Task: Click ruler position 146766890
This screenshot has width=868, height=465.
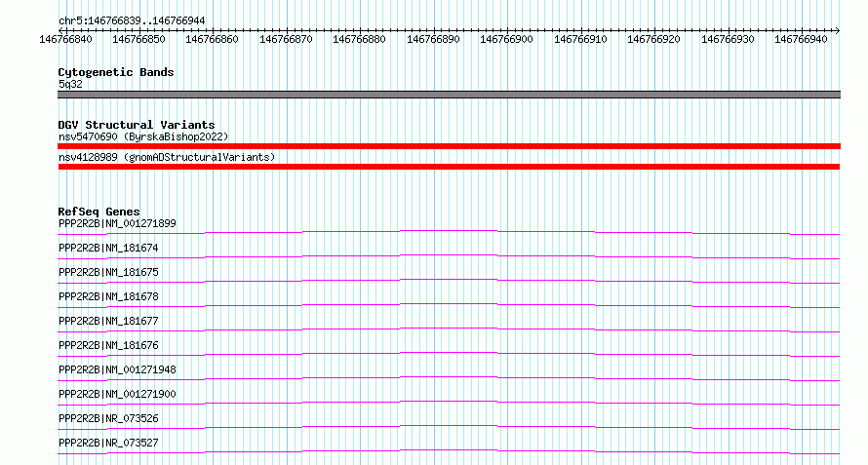Action: pyautogui.click(x=433, y=39)
